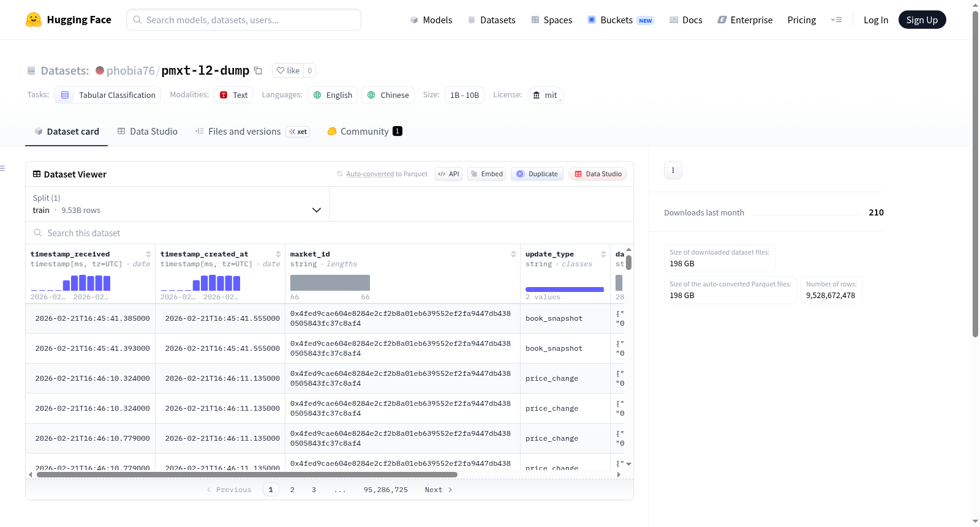The image size is (980, 527).
Task: Click the cell 2026-02-21T16:45:41.393000
Action: pos(91,348)
